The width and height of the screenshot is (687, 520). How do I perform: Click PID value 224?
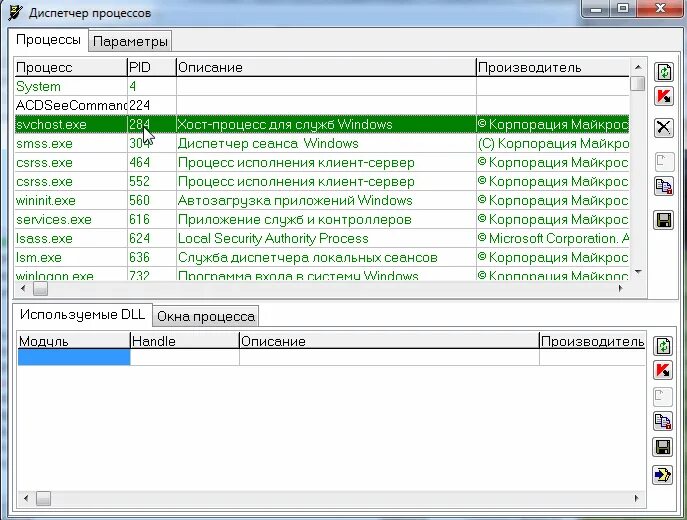[139, 105]
